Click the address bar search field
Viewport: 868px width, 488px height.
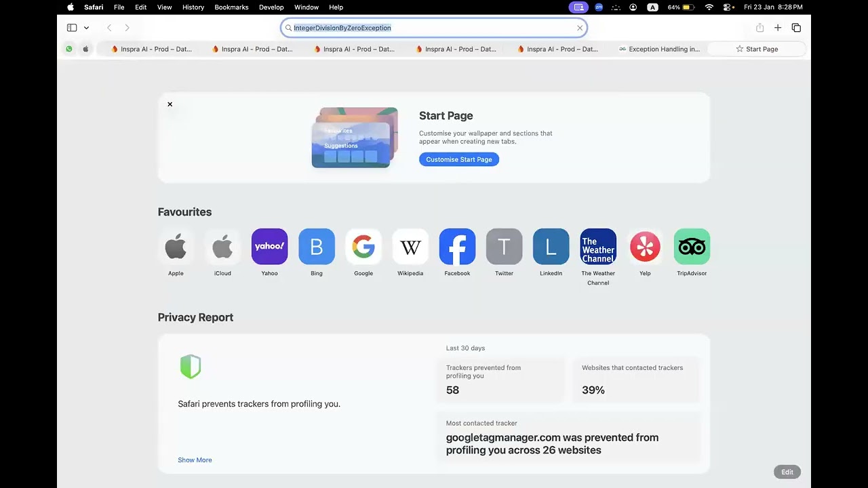pyautogui.click(x=434, y=28)
